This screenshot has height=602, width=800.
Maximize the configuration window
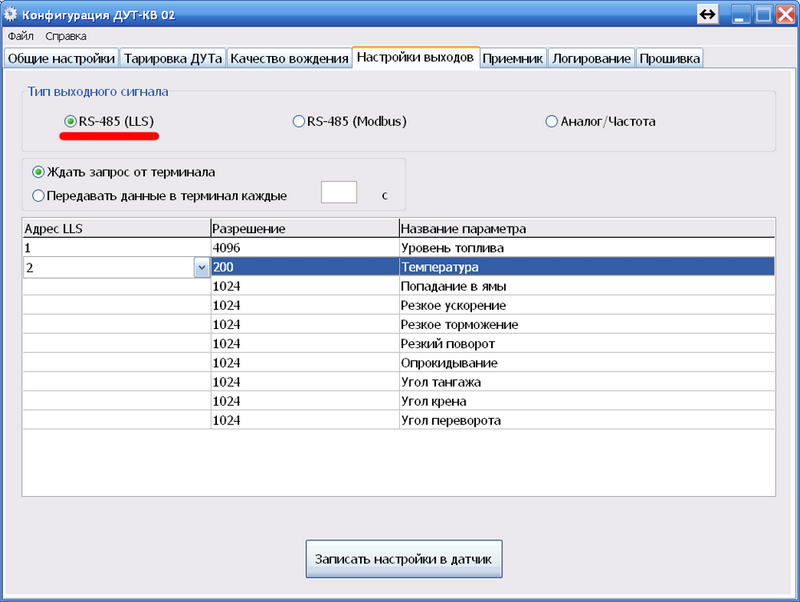[763, 14]
